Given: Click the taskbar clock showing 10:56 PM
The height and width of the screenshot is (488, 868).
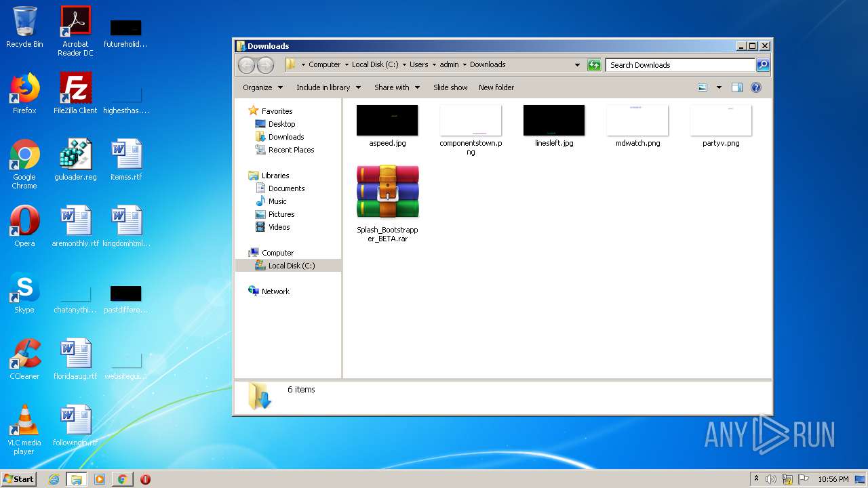Looking at the screenshot, I should point(833,479).
